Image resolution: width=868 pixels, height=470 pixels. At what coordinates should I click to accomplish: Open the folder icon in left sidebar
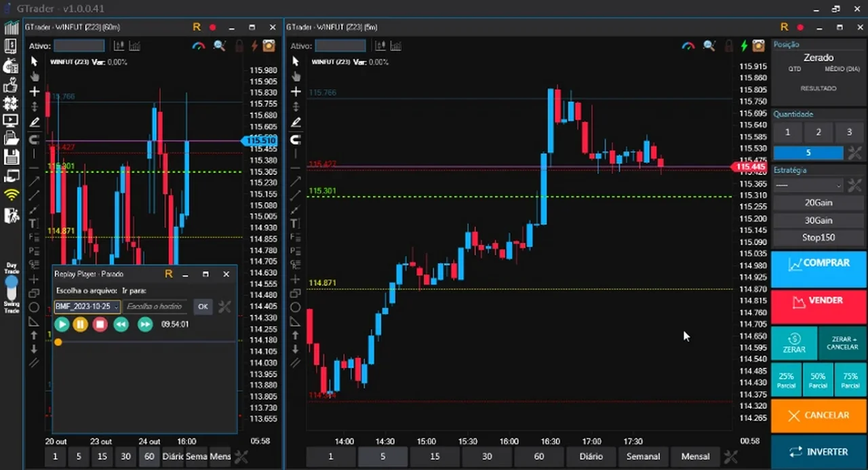click(11, 138)
